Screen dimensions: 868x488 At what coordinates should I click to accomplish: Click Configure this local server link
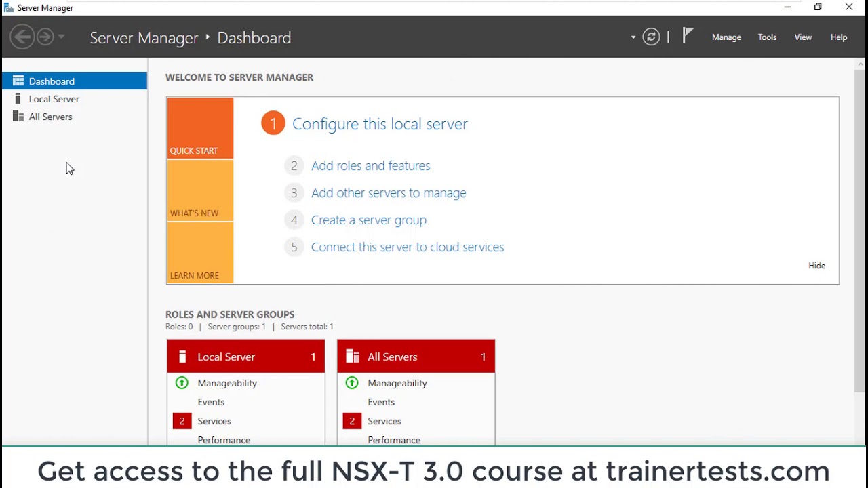click(380, 124)
